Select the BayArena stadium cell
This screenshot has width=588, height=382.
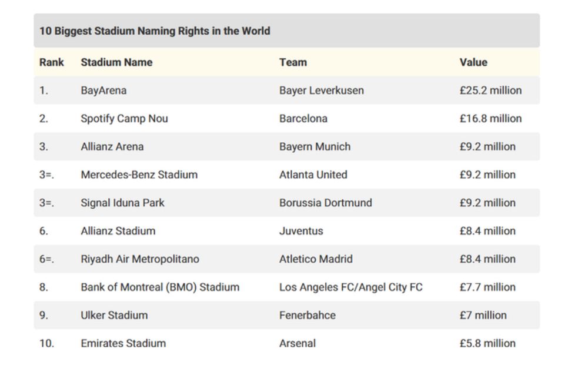pos(103,91)
